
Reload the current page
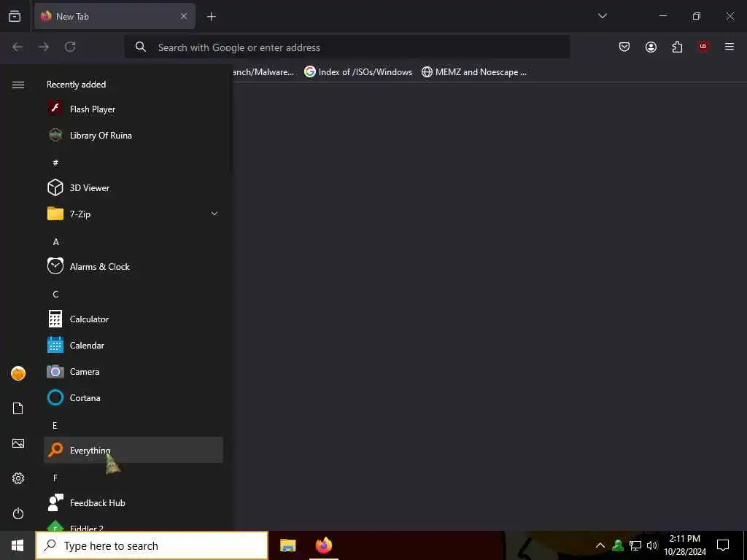70,47
